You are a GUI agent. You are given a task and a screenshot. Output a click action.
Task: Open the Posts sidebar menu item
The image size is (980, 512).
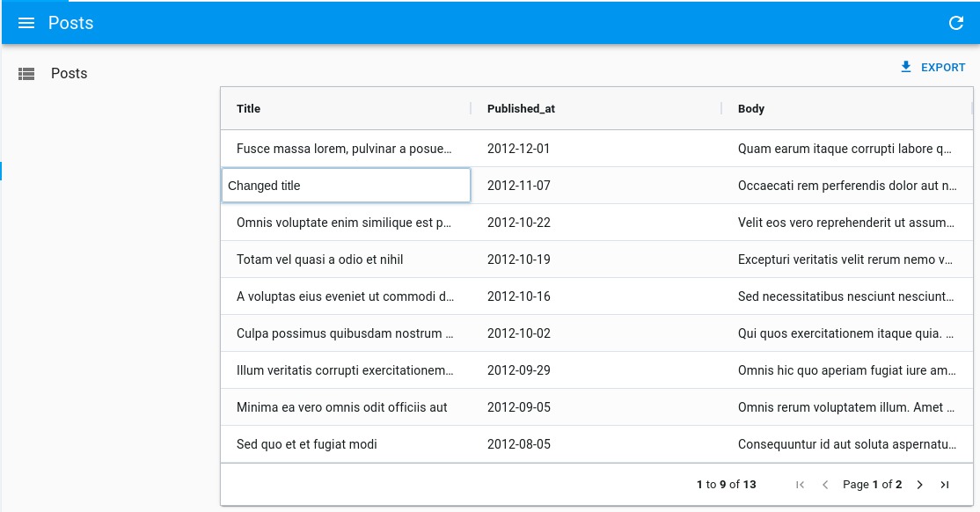coord(69,74)
